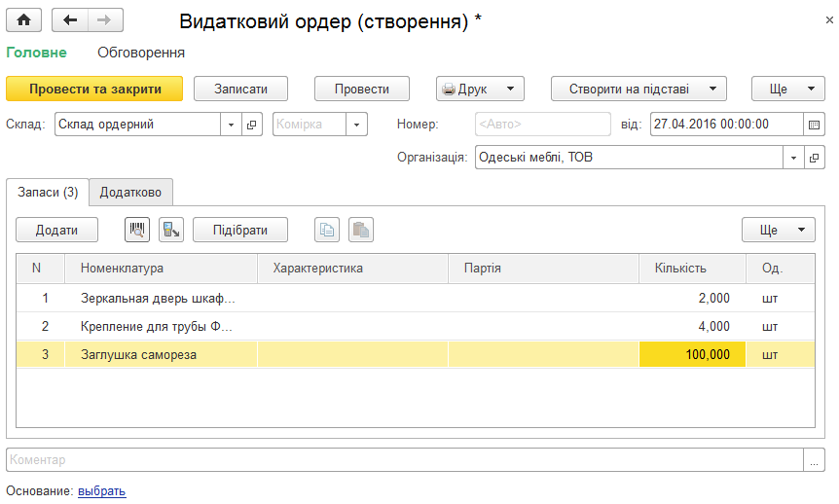Click the Номер field
839x504 pixels.
click(542, 125)
